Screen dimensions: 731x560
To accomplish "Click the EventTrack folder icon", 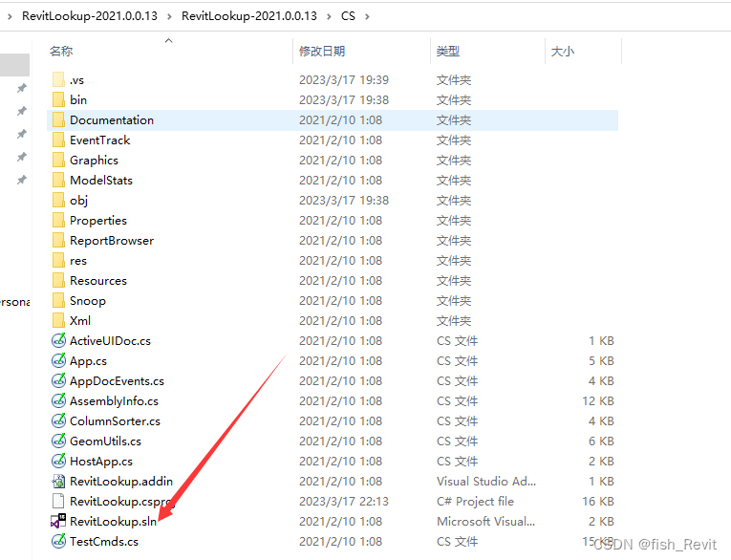I will pyautogui.click(x=58, y=140).
